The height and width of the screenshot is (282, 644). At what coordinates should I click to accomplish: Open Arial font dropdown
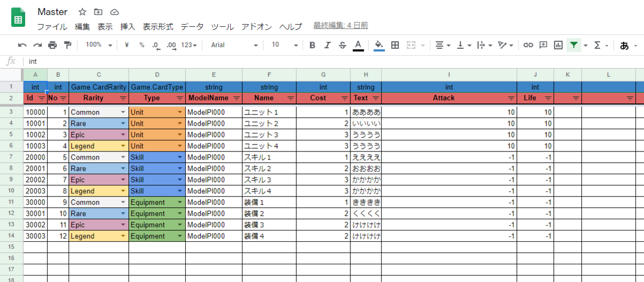pyautogui.click(x=234, y=45)
